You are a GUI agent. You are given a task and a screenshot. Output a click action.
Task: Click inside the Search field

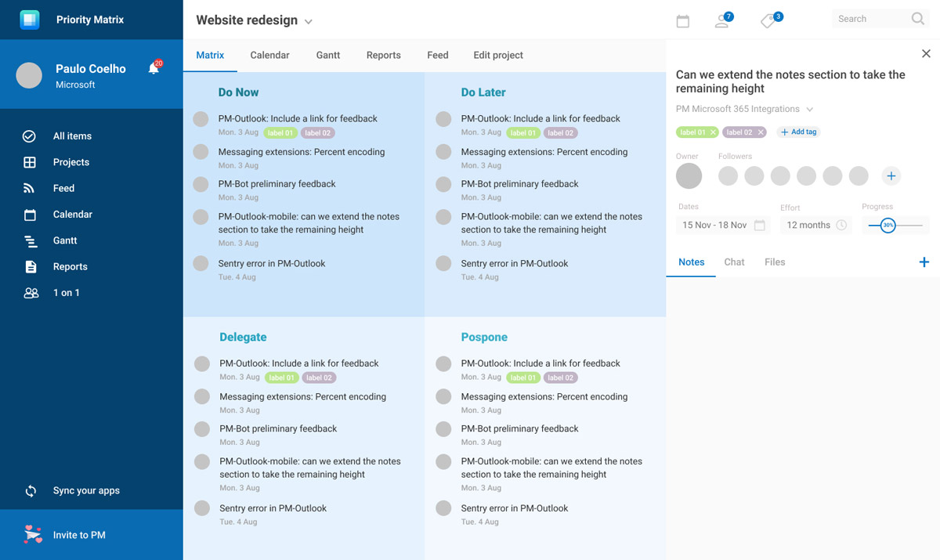point(869,18)
